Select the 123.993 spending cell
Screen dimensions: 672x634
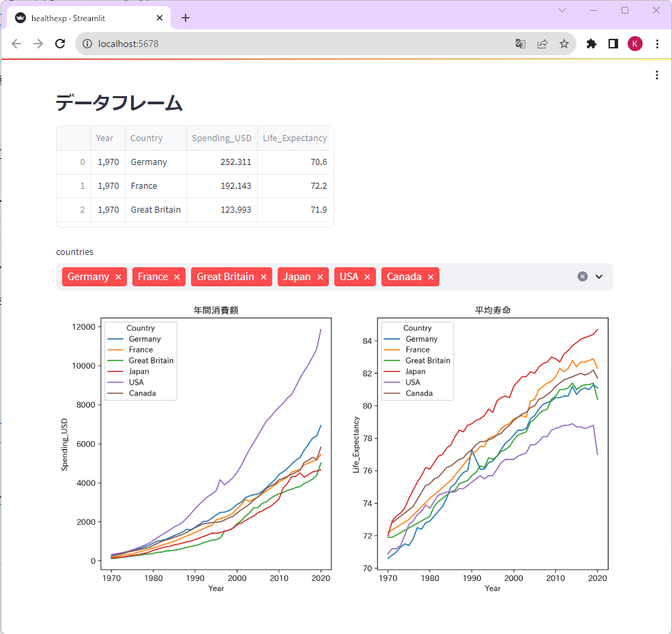pyautogui.click(x=222, y=210)
